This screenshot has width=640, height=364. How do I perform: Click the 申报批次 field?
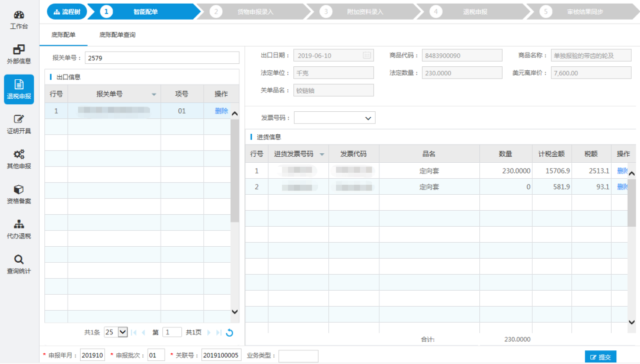click(156, 355)
